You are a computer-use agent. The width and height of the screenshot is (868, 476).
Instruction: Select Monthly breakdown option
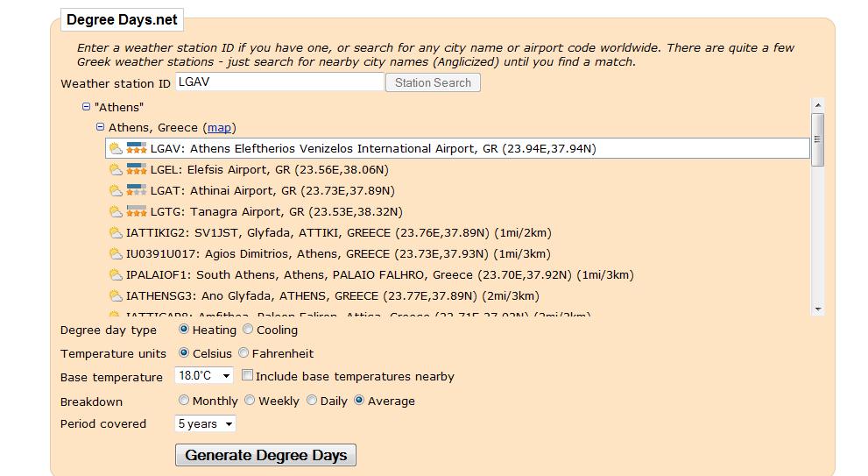click(x=184, y=400)
